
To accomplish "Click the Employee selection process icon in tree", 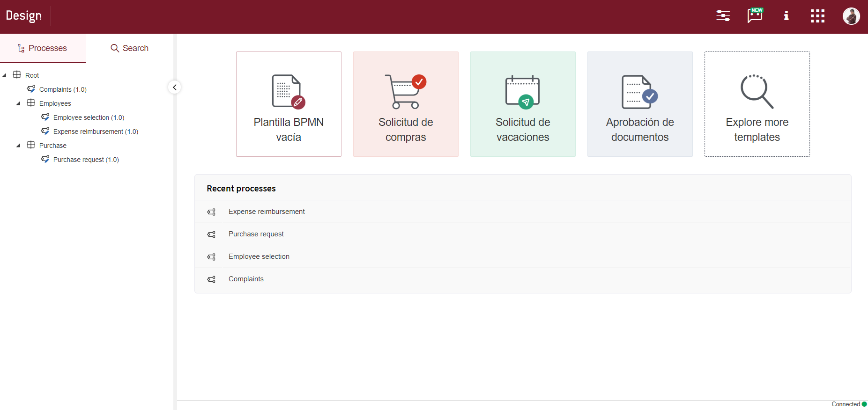I will pyautogui.click(x=45, y=117).
